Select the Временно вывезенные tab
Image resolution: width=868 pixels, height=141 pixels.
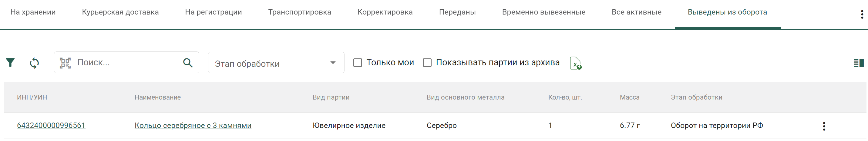[543, 12]
